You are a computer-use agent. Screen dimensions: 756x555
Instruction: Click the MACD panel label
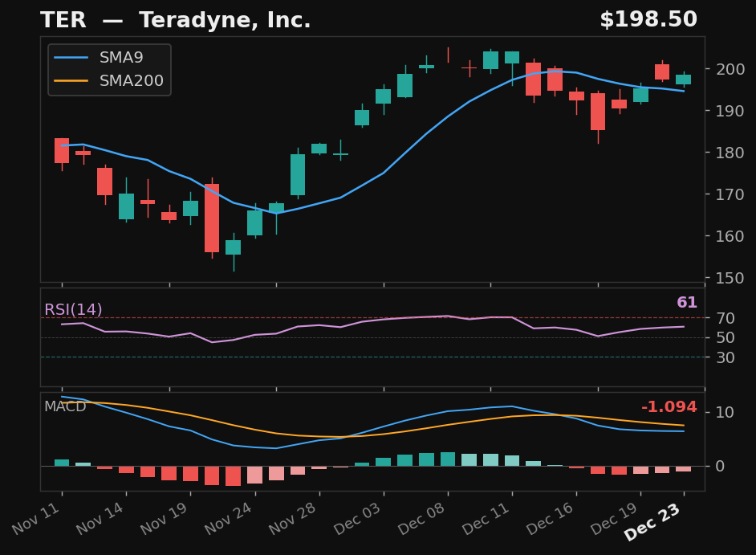[65, 406]
